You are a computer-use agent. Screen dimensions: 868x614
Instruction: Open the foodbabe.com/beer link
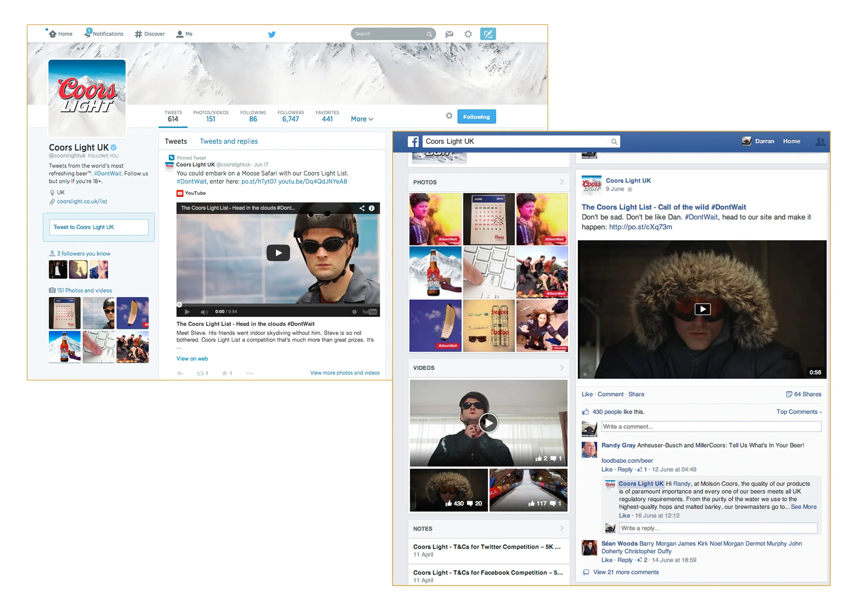coord(627,460)
